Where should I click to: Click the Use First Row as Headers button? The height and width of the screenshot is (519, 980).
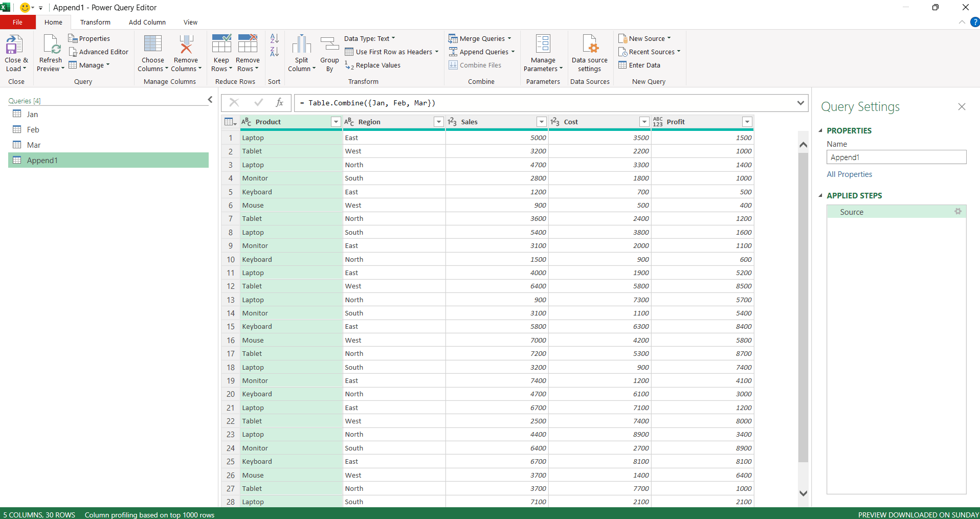[x=392, y=52]
